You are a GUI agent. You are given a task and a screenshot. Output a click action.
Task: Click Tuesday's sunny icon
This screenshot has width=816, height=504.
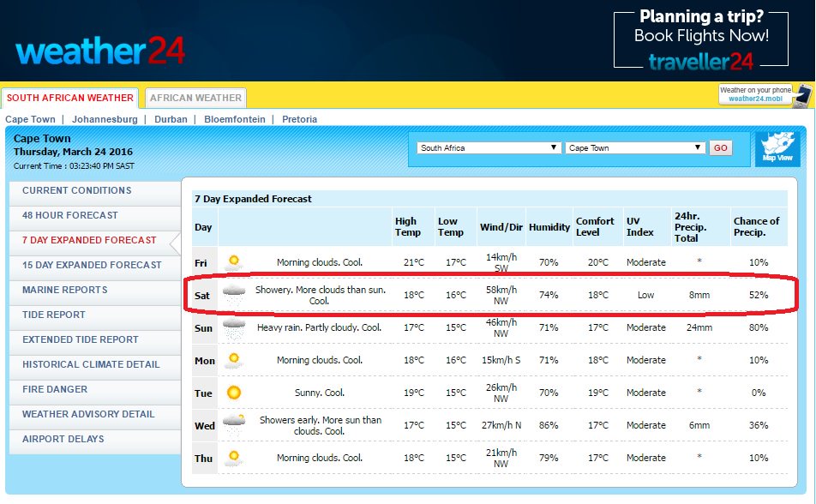(x=234, y=393)
